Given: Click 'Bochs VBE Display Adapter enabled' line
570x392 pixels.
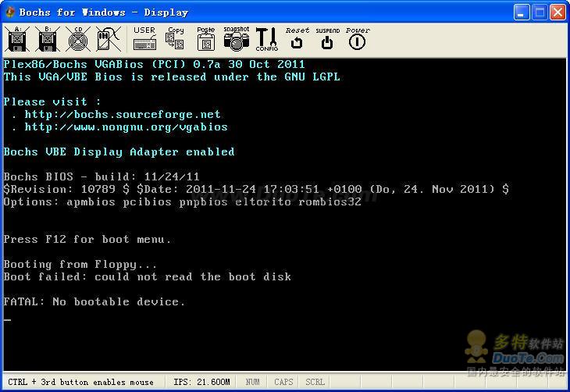Looking at the screenshot, I should pos(119,151).
